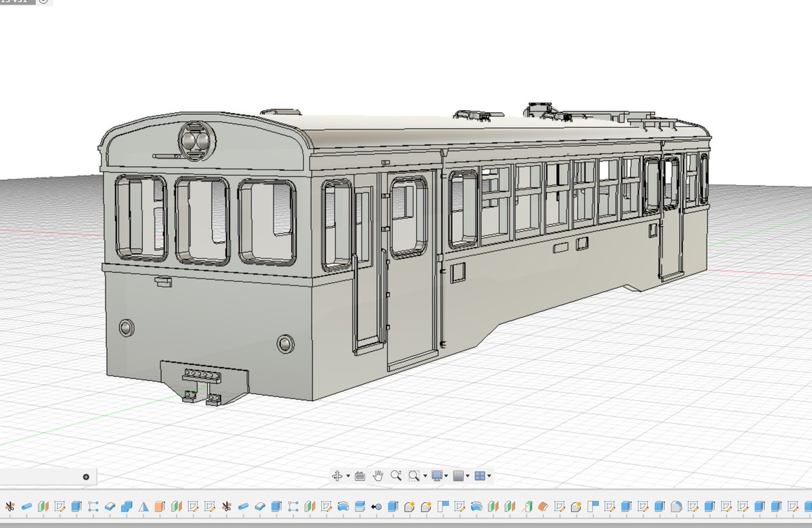Select the Split Body feature with the red diagonal line
The image size is (812, 528).
526,506
